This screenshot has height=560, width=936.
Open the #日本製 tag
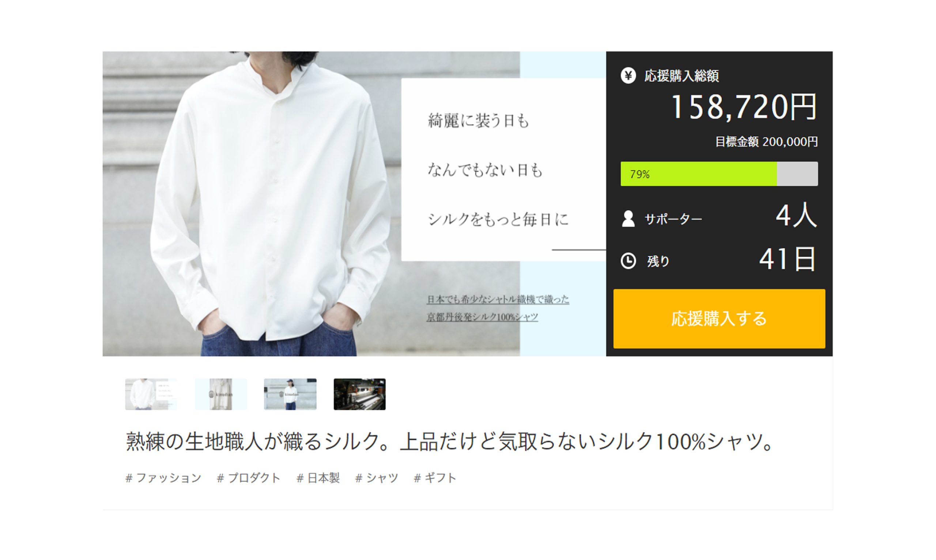point(318,478)
